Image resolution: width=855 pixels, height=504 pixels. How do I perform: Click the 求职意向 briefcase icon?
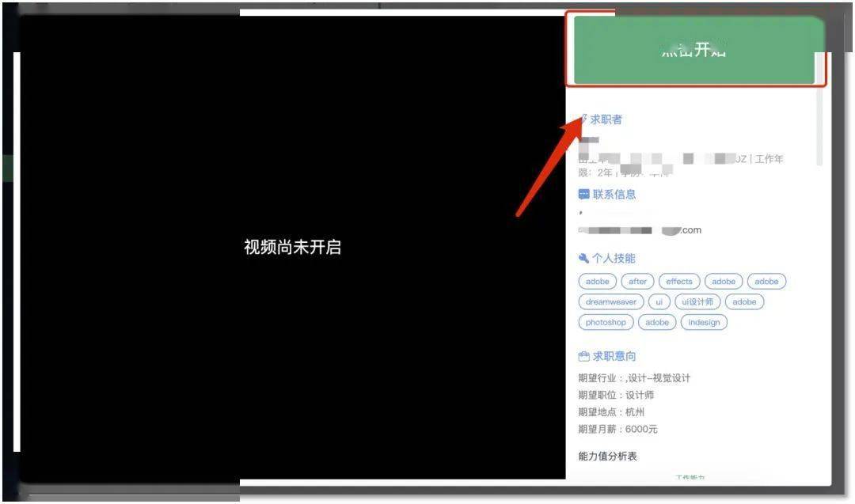584,357
